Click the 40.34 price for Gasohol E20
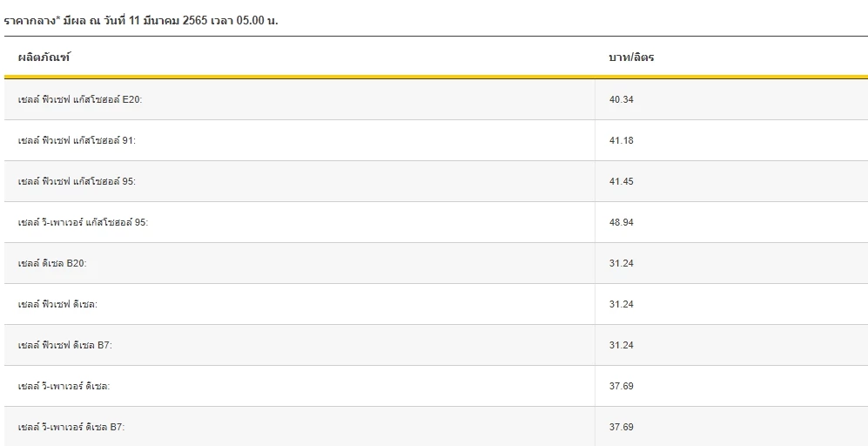This screenshot has width=868, height=446. tap(621, 100)
